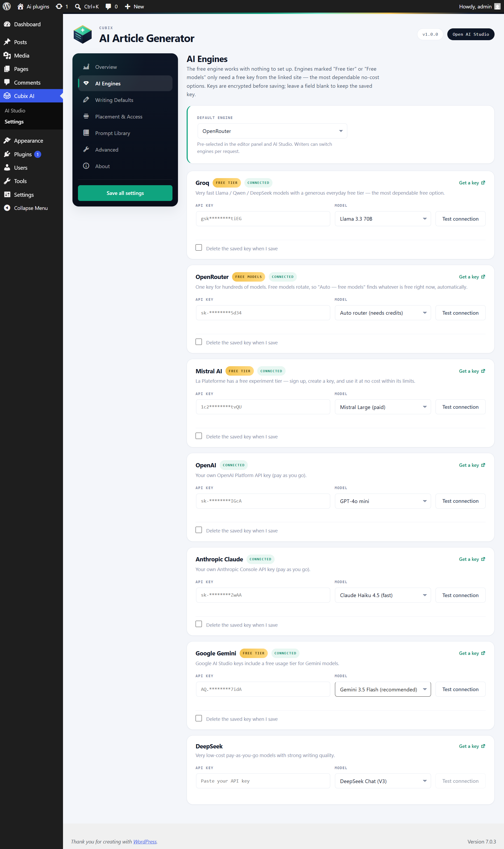Open Users sidebar menu
Screen dimensions: 504x849
pos(31,168)
